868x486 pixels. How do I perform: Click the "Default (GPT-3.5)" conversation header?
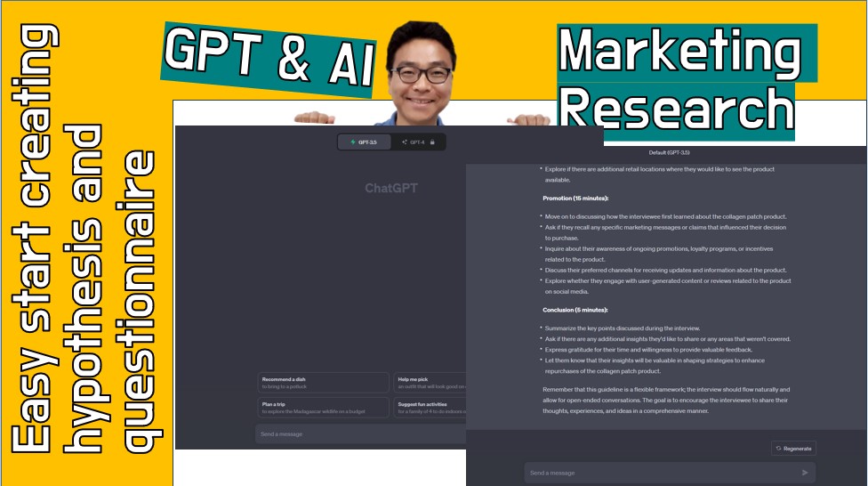click(669, 153)
